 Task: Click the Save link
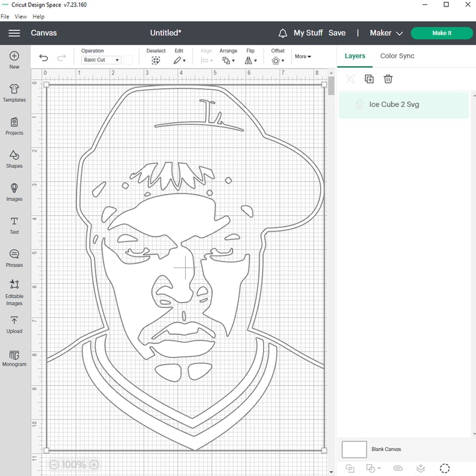[x=337, y=33]
